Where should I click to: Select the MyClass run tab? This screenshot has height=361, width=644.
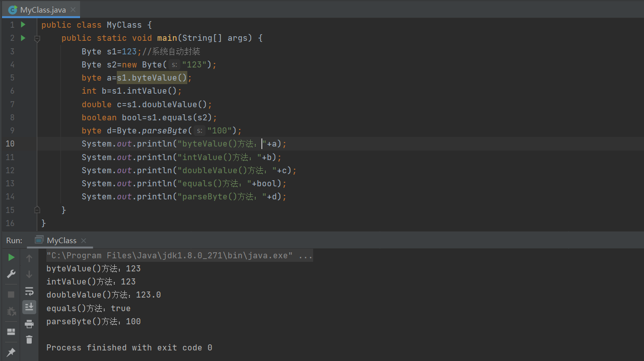pos(60,241)
